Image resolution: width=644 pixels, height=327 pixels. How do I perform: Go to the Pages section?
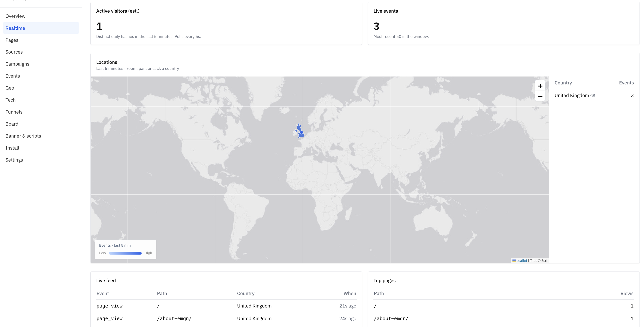41,40
